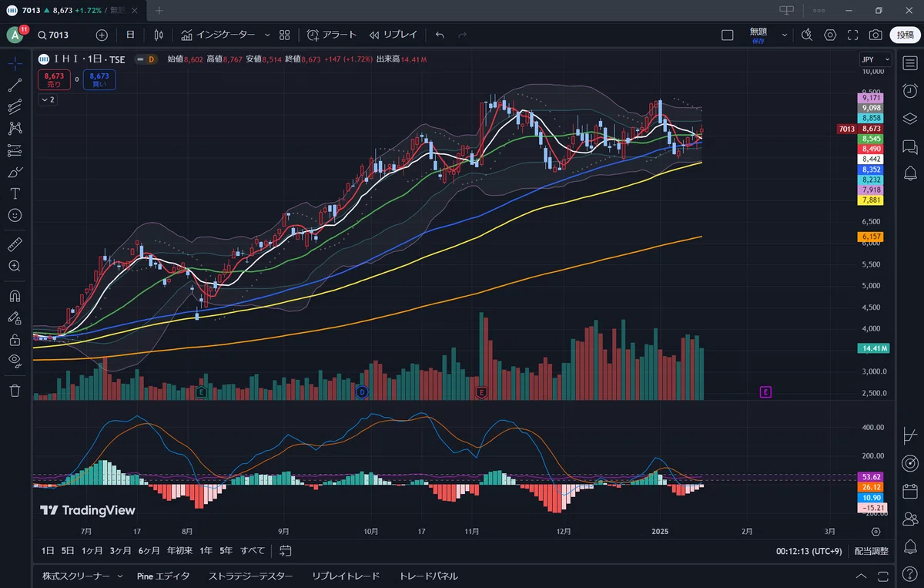This screenshot has width=924, height=588.
Task: Select the brush drawing tool
Action: pos(15,172)
